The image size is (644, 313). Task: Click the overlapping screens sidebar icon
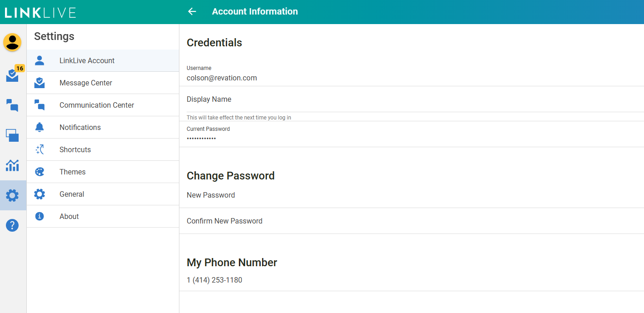[12, 135]
